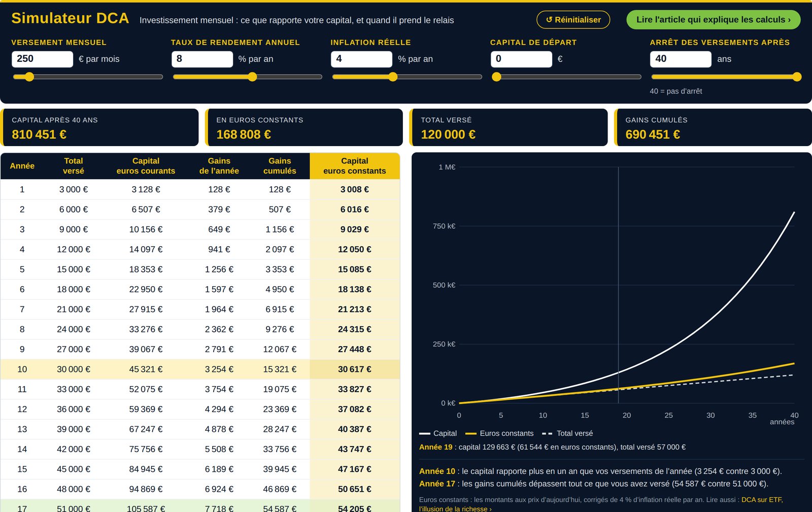
Task: Select the Inflation réelle input box
Action: 361,59
